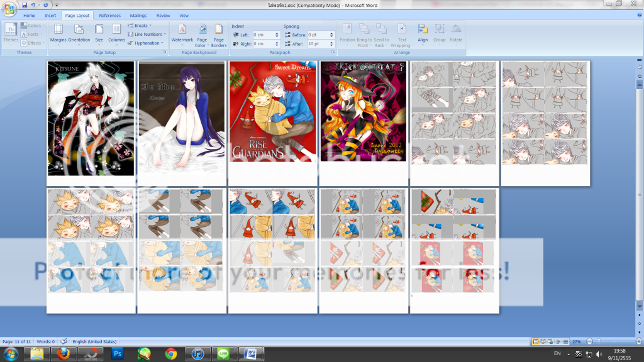
Task: Increase Spacing Before with stepper arrow
Action: coord(331,33)
